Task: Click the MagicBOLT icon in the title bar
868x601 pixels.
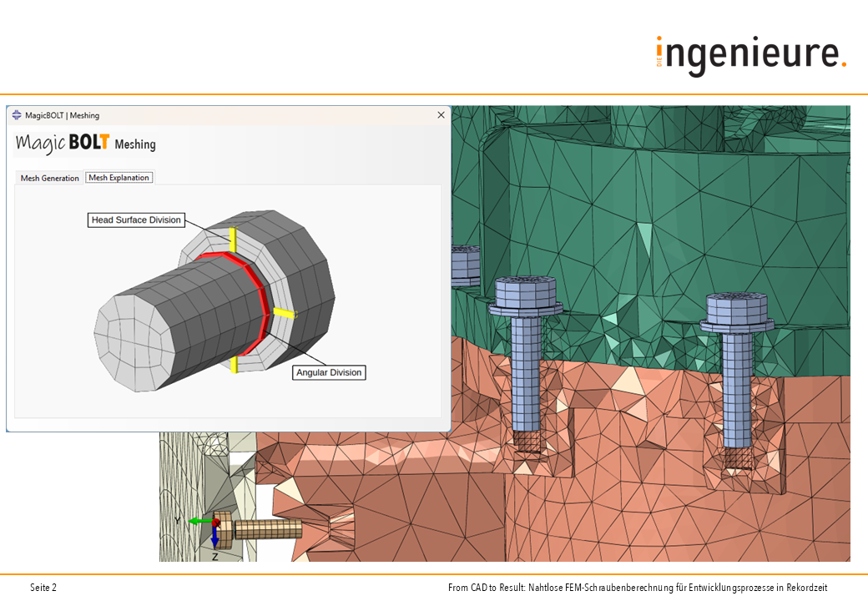Action: click(x=17, y=115)
